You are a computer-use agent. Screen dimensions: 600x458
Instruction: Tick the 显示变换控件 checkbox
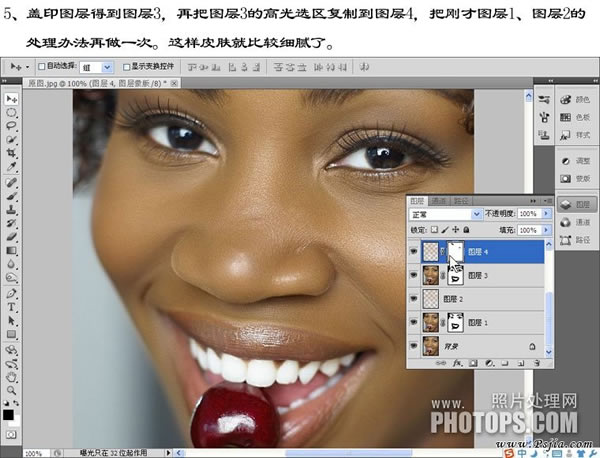tap(126, 67)
